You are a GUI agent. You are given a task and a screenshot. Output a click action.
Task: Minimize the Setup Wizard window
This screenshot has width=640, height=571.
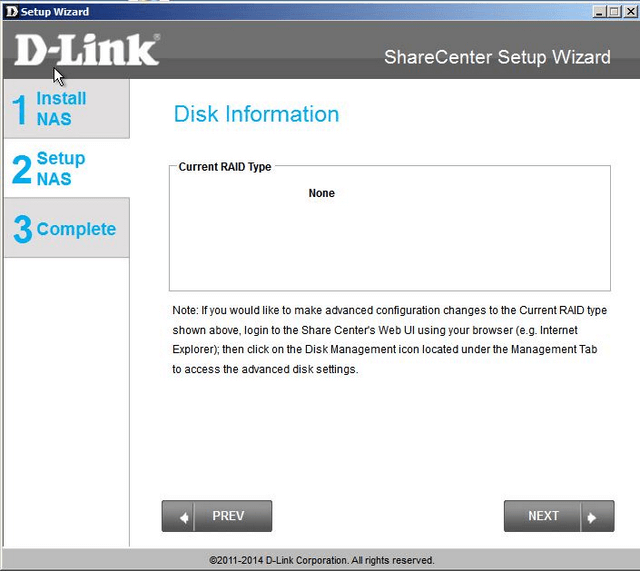599,11
